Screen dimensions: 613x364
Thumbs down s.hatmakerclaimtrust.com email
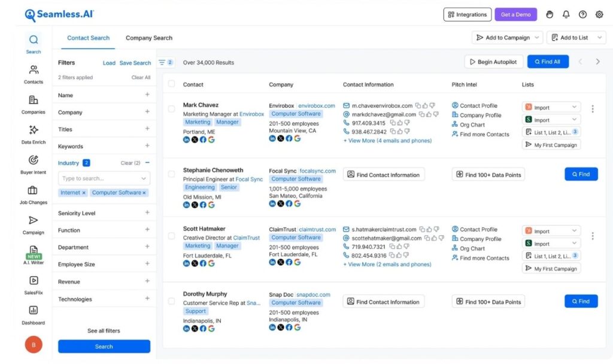click(436, 229)
